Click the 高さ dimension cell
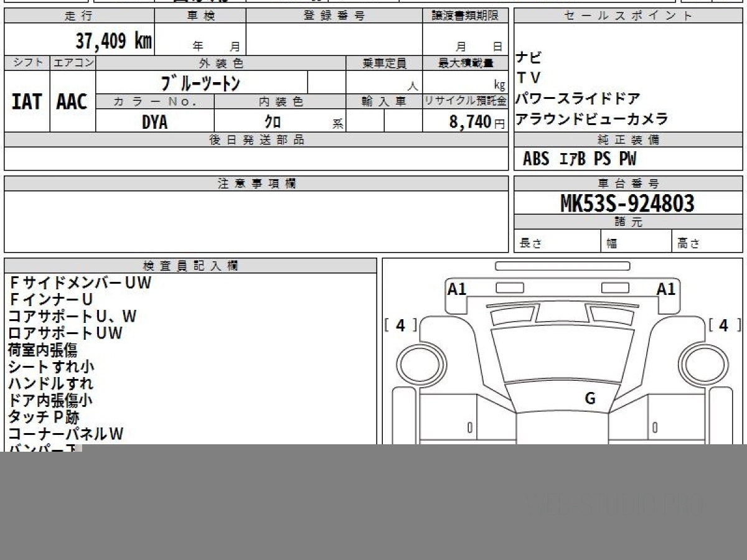The height and width of the screenshot is (560, 747). (x=707, y=241)
